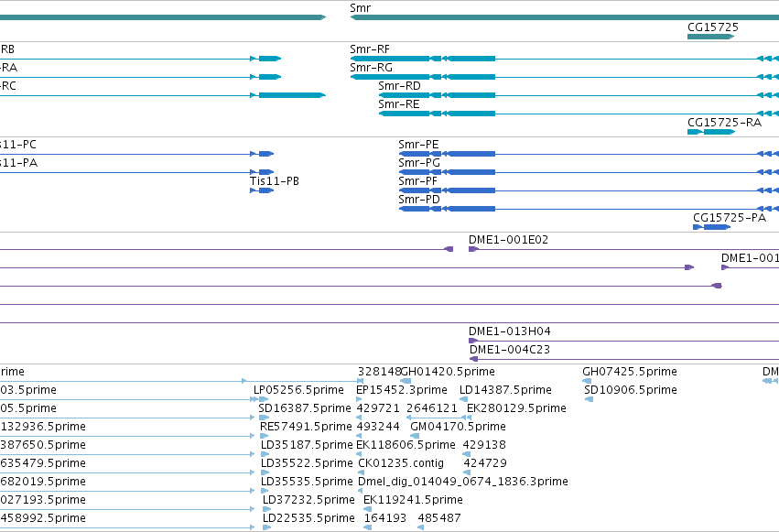Click the CG15725-PA label

click(x=730, y=218)
